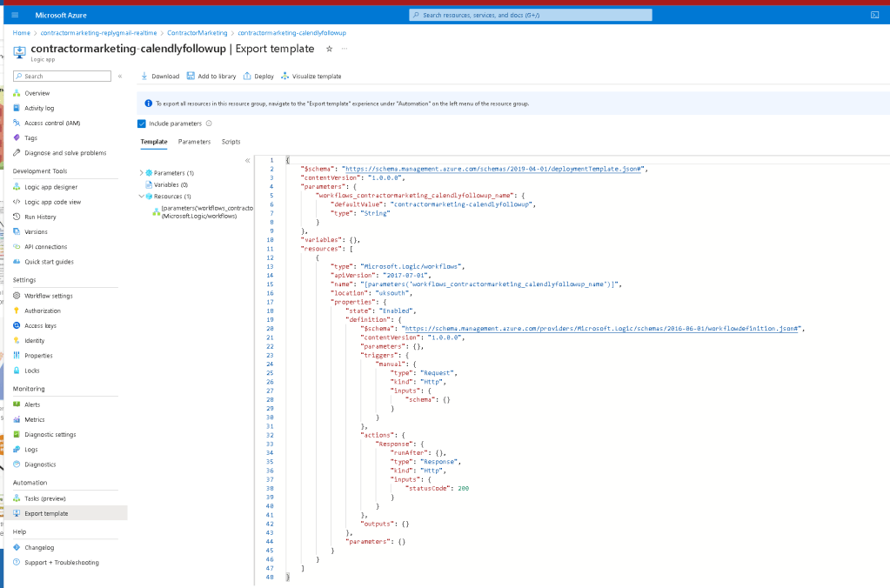Click the Deploy button
Screen dimensions: 890x588
pos(259,76)
